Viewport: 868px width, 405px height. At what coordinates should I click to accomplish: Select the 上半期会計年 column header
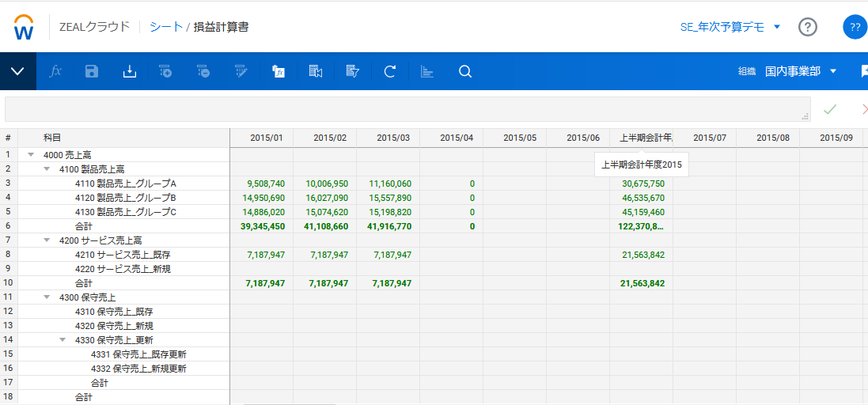pos(642,138)
